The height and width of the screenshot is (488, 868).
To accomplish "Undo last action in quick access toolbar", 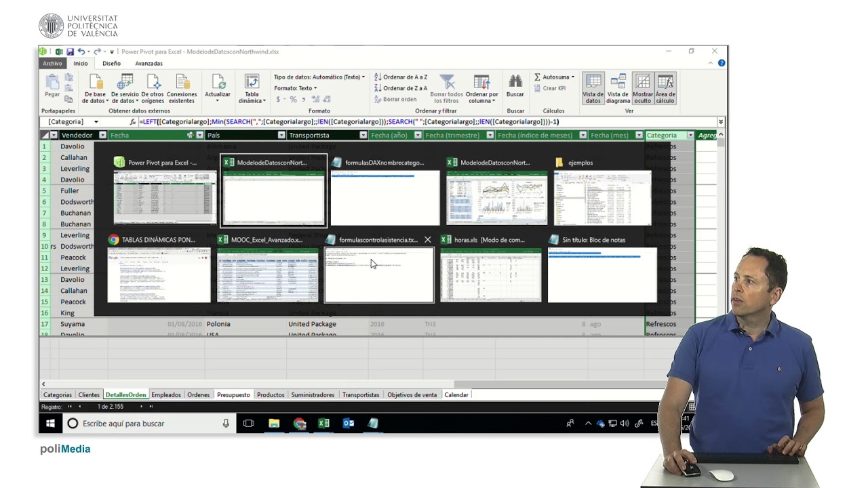I will (81, 52).
